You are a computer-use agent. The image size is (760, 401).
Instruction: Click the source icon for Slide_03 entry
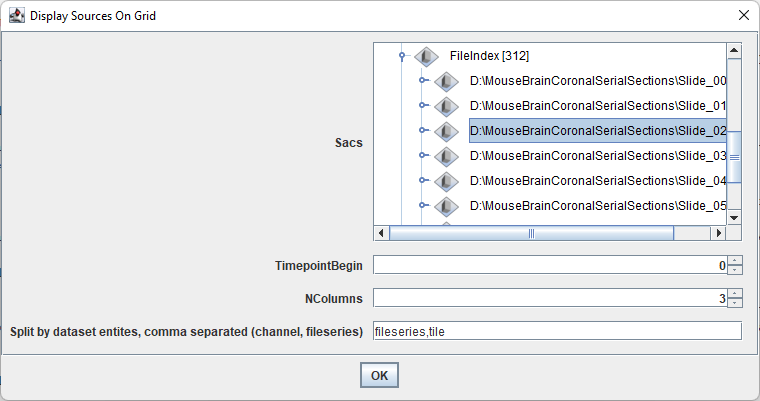[x=446, y=156]
